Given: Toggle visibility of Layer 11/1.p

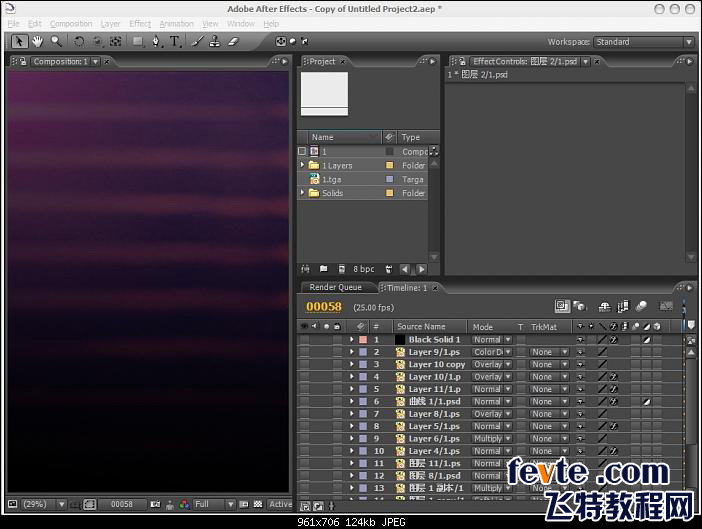Looking at the screenshot, I should point(304,389).
